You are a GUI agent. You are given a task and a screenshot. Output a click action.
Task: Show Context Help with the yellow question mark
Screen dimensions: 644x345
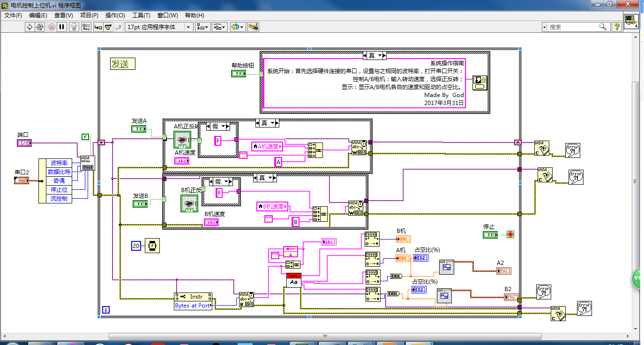(617, 27)
